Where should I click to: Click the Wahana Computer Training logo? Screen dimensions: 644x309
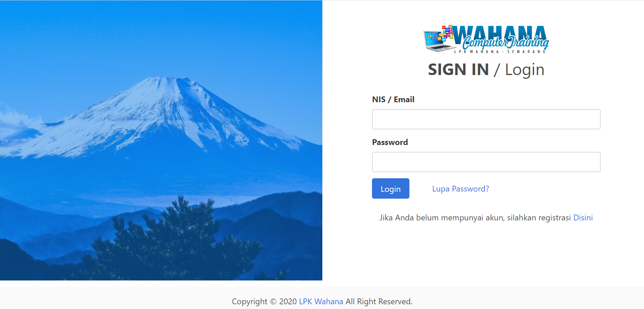pyautogui.click(x=486, y=39)
